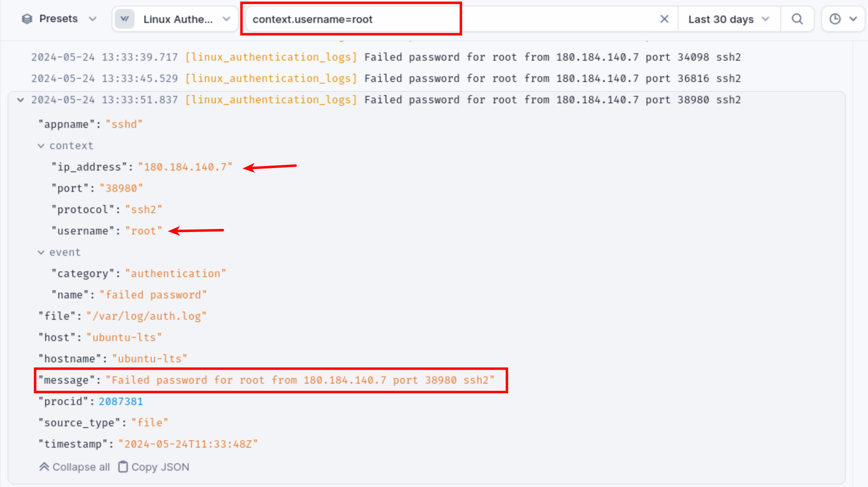Click the Collapse all double-chevron icon

point(44,467)
